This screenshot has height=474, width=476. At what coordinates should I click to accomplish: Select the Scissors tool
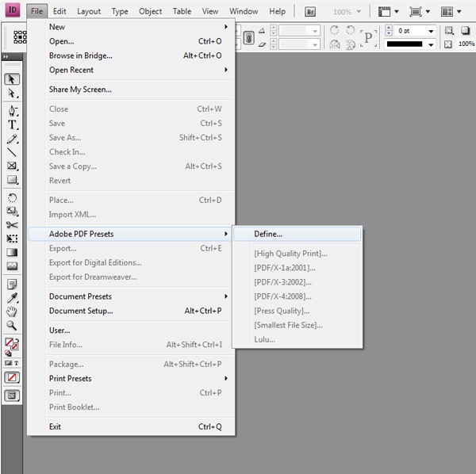[12, 225]
